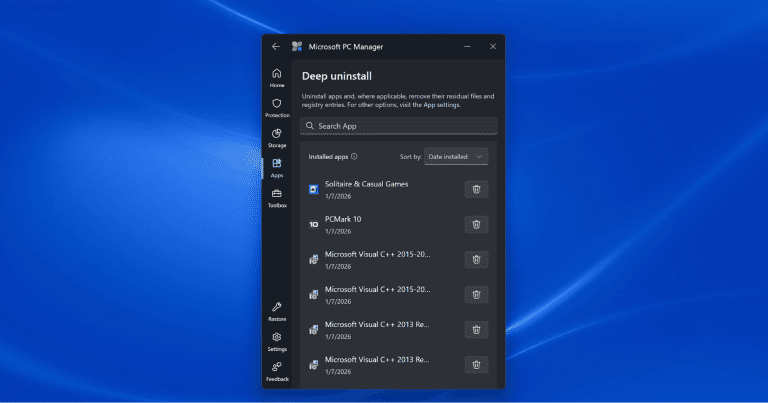This screenshot has width=768, height=403.
Task: Open the App settings link
Action: 441,105
